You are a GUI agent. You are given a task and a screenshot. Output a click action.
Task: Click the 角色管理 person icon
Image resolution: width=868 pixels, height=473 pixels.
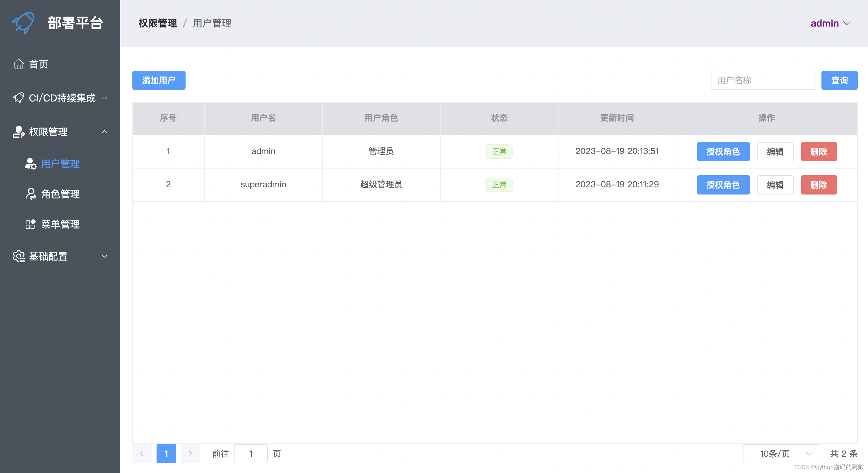point(31,194)
